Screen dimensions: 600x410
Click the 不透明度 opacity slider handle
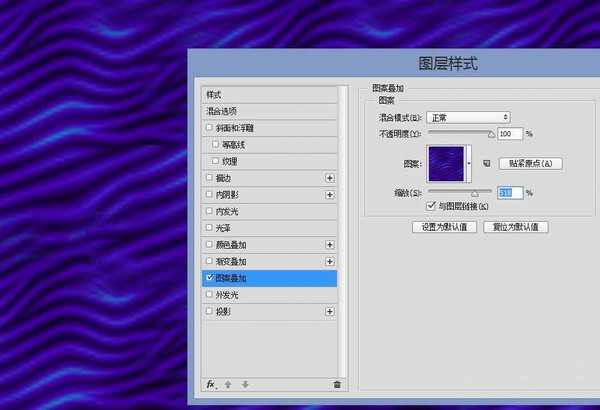pyautogui.click(x=491, y=133)
